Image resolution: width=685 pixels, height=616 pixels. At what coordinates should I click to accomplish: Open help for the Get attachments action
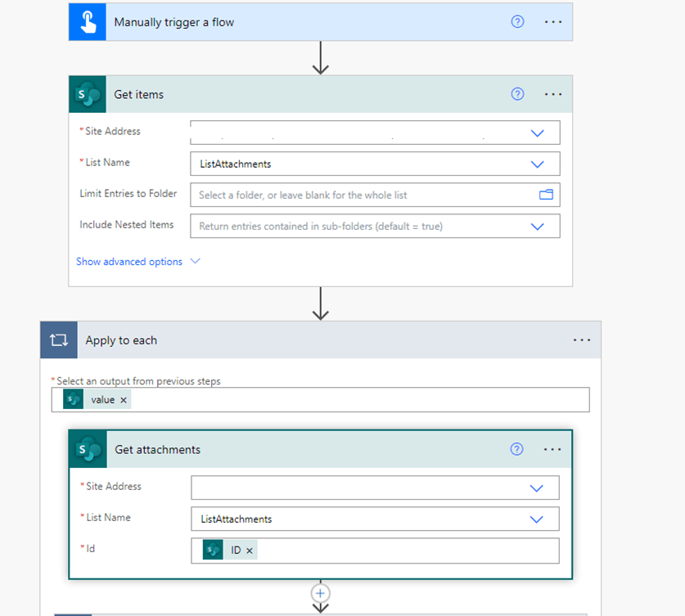pyautogui.click(x=516, y=449)
